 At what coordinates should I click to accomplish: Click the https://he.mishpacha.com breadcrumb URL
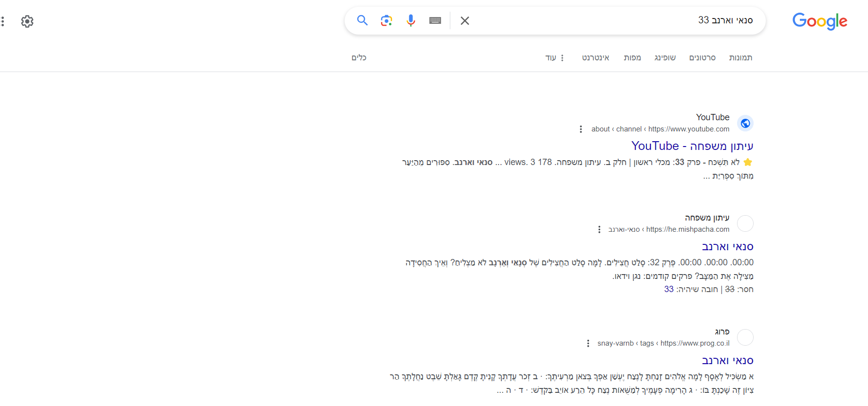[688, 229]
